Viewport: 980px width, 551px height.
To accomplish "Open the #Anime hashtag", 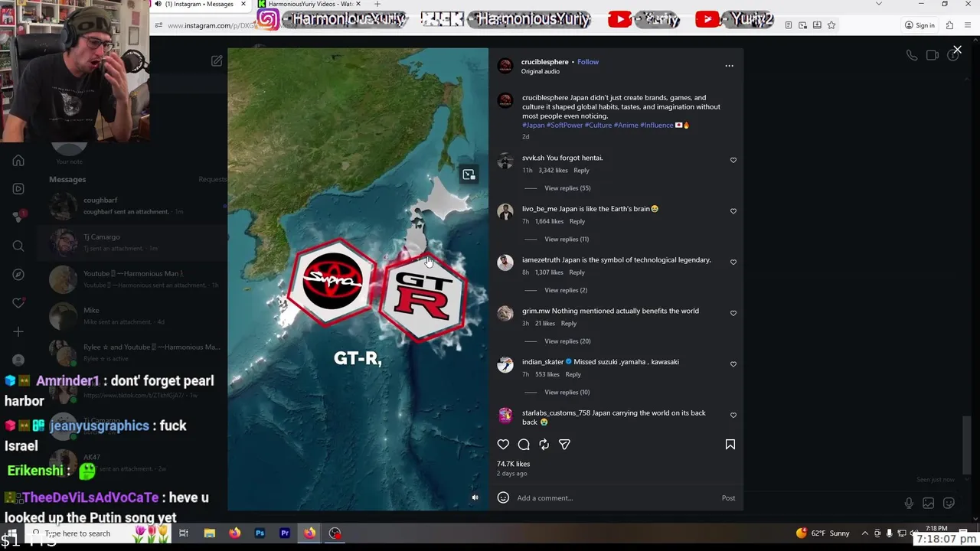I will (x=626, y=126).
